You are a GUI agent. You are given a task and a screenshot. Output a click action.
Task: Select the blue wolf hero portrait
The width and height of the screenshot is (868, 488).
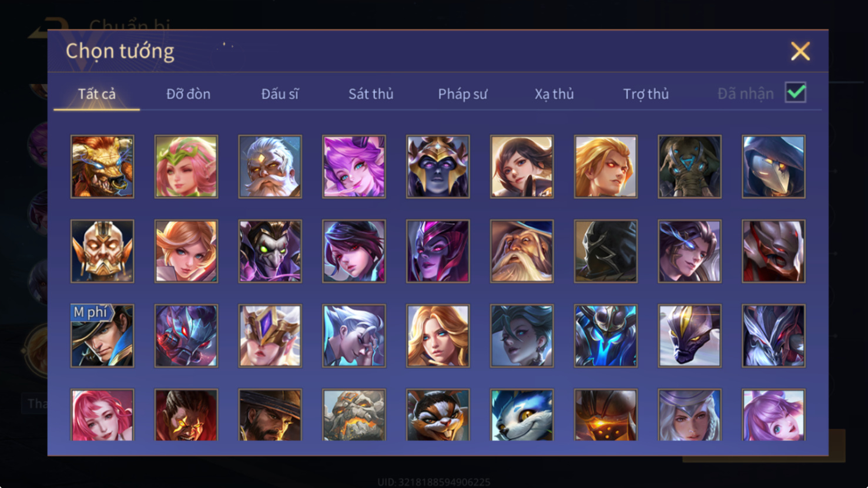[522, 415]
